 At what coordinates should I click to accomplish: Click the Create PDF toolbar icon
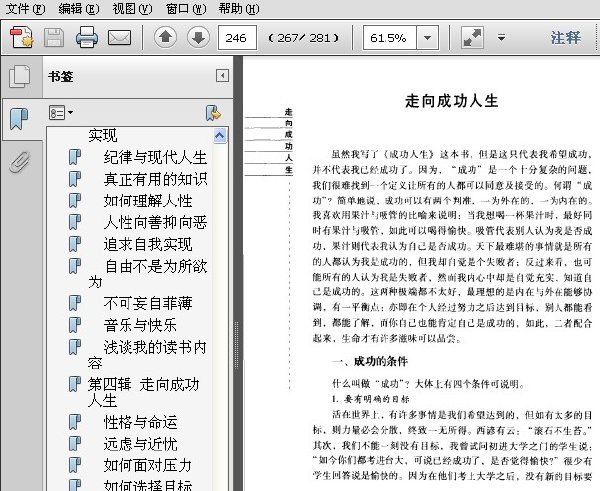click(21, 38)
